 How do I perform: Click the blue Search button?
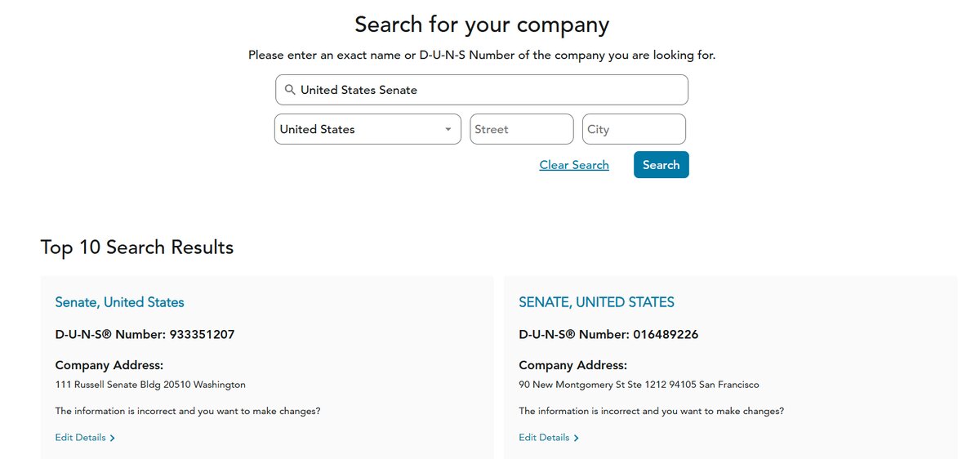[661, 165]
